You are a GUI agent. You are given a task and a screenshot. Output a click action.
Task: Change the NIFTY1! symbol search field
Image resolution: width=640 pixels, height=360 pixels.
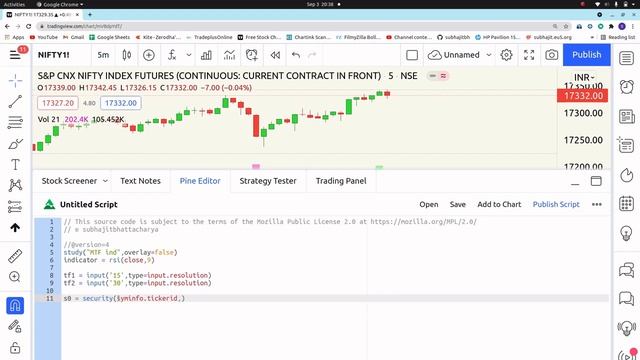[x=53, y=55]
